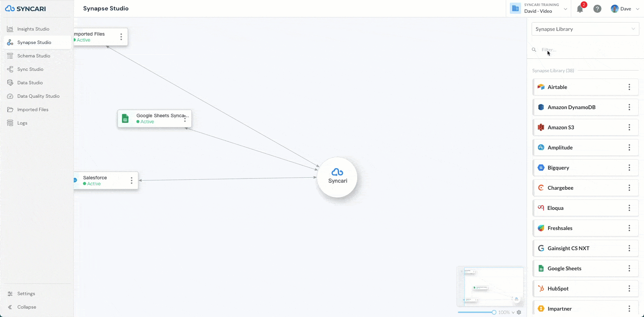The width and height of the screenshot is (644, 317).
Task: Select the Google Sheets Syncari canvas node
Action: [154, 119]
